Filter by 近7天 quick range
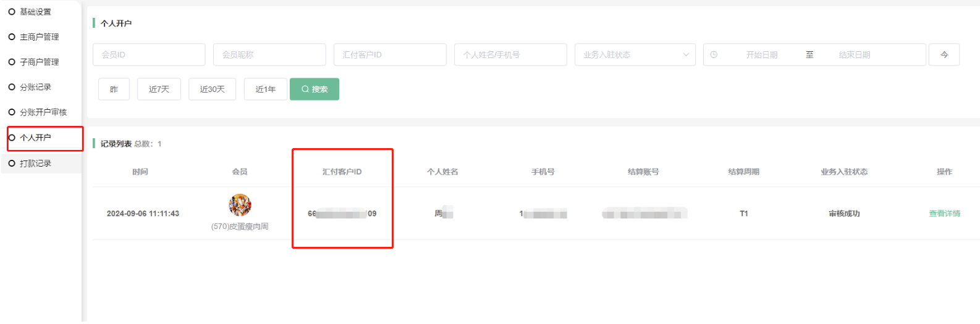Screen dimensions: 980x324 tap(159, 89)
